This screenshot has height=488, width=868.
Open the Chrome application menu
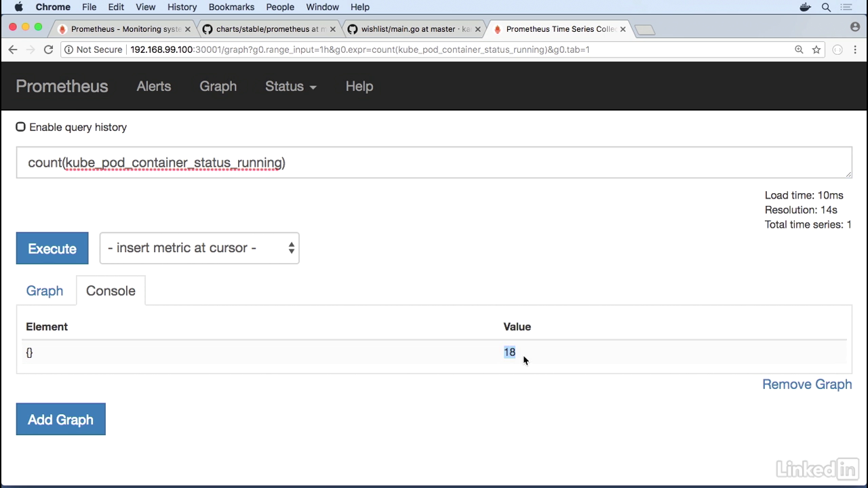pyautogui.click(x=53, y=7)
